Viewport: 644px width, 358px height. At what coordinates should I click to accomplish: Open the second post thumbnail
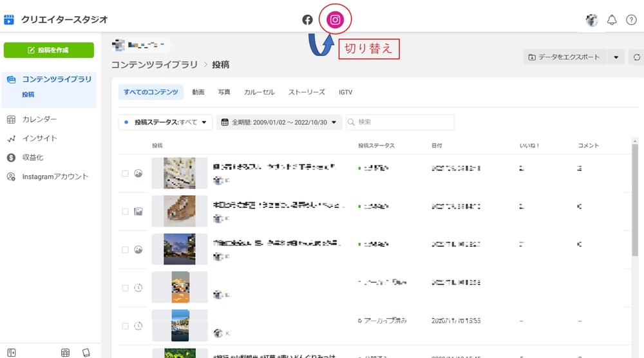180,211
